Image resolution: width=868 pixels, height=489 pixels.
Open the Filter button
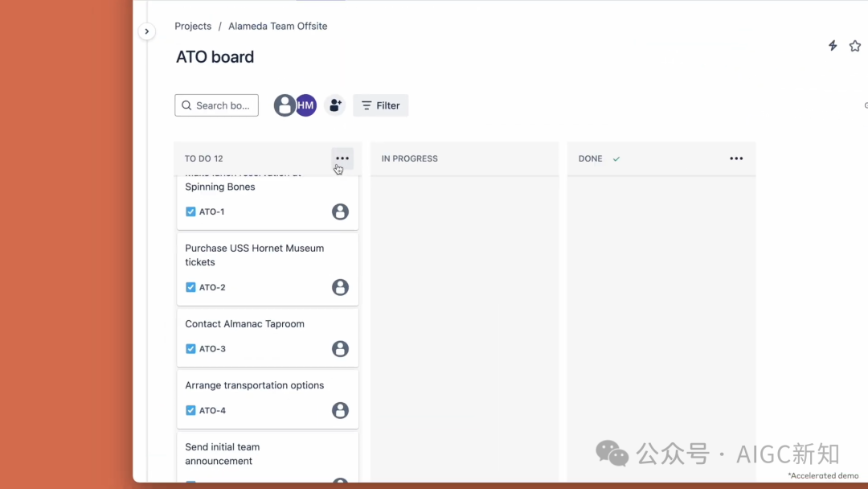(381, 105)
